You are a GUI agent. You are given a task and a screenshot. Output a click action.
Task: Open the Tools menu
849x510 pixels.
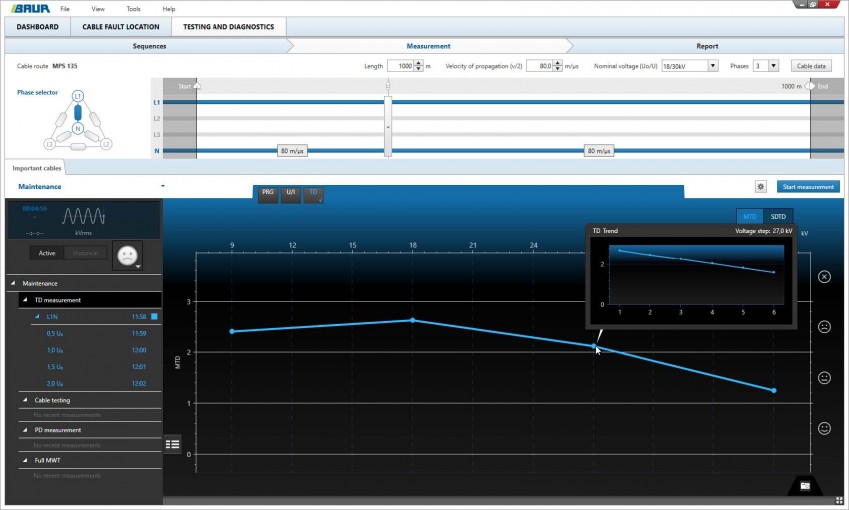[x=134, y=8]
